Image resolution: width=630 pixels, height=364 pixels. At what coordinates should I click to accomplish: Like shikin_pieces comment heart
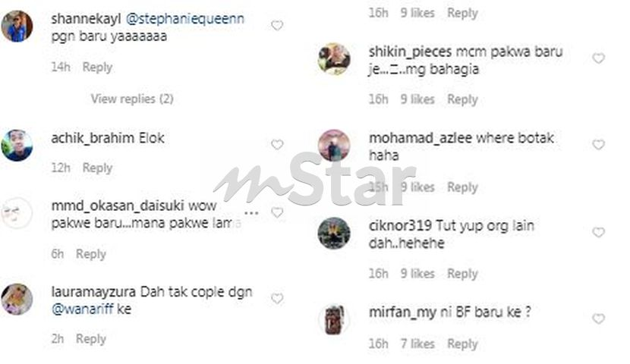599,58
